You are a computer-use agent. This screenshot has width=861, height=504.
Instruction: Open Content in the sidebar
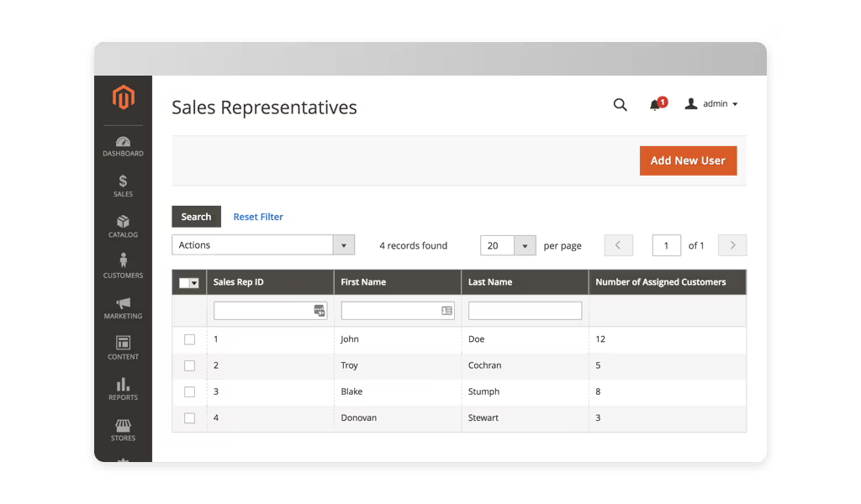click(123, 348)
